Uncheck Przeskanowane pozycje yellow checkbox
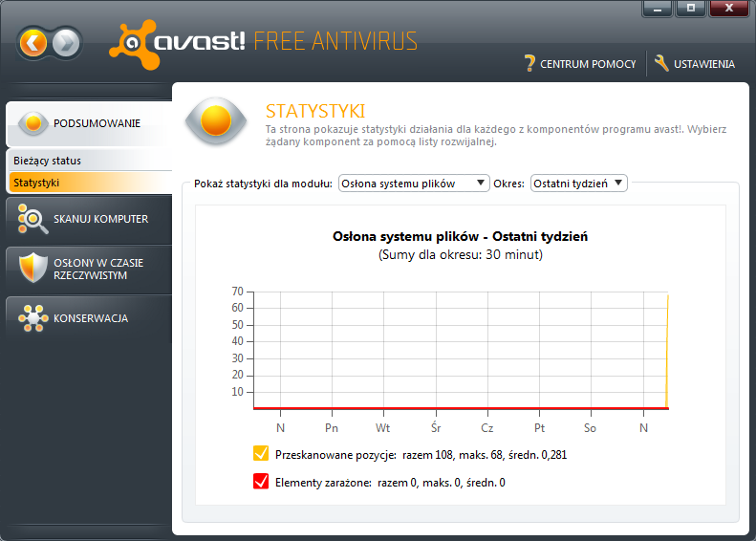Screen dimensions: 756x541 click(261, 454)
